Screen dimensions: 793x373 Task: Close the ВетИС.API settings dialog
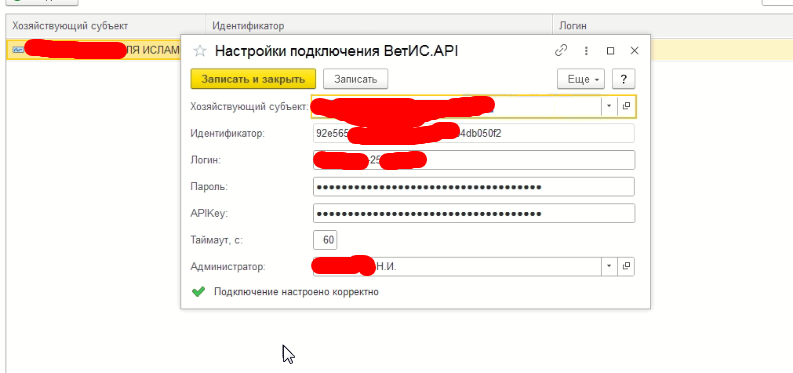tap(635, 51)
